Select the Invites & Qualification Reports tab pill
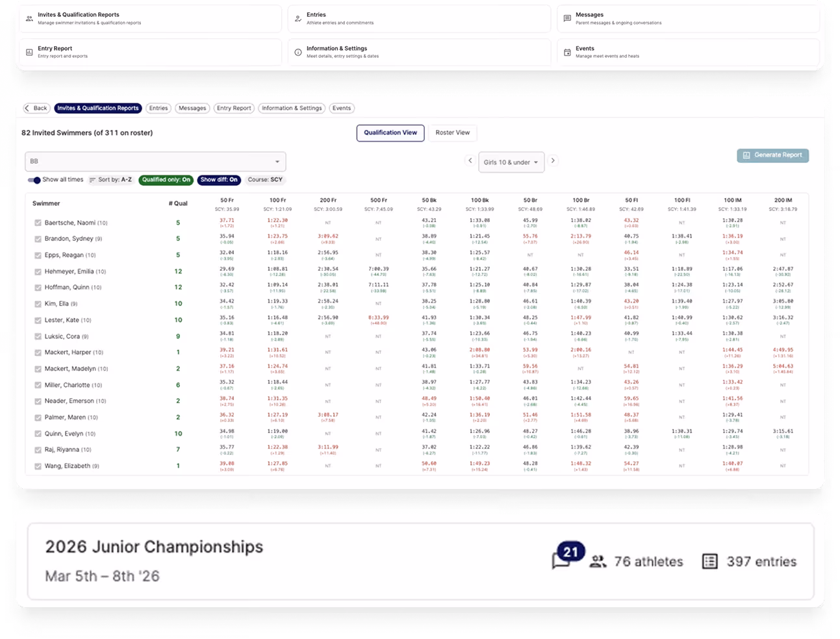The height and width of the screenshot is (639, 840). tap(98, 108)
